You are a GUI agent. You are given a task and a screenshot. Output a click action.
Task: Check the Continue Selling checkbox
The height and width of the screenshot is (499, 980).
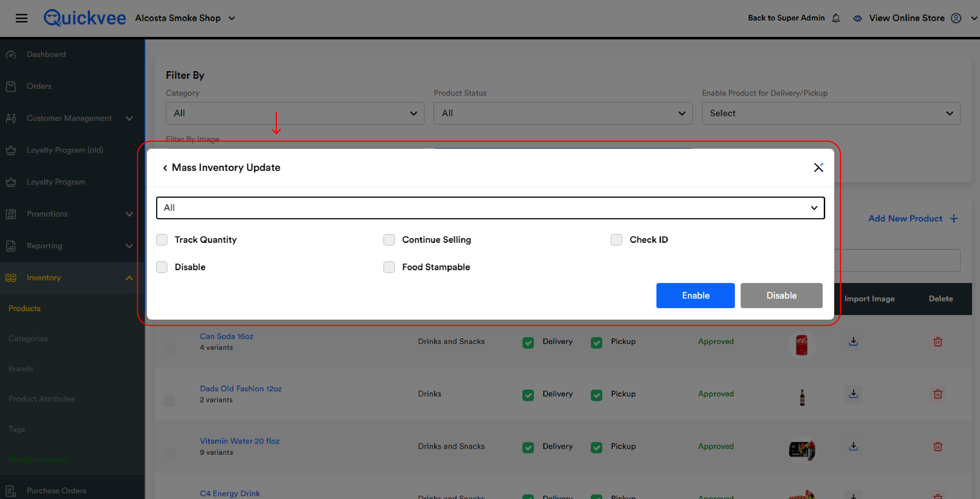click(389, 240)
